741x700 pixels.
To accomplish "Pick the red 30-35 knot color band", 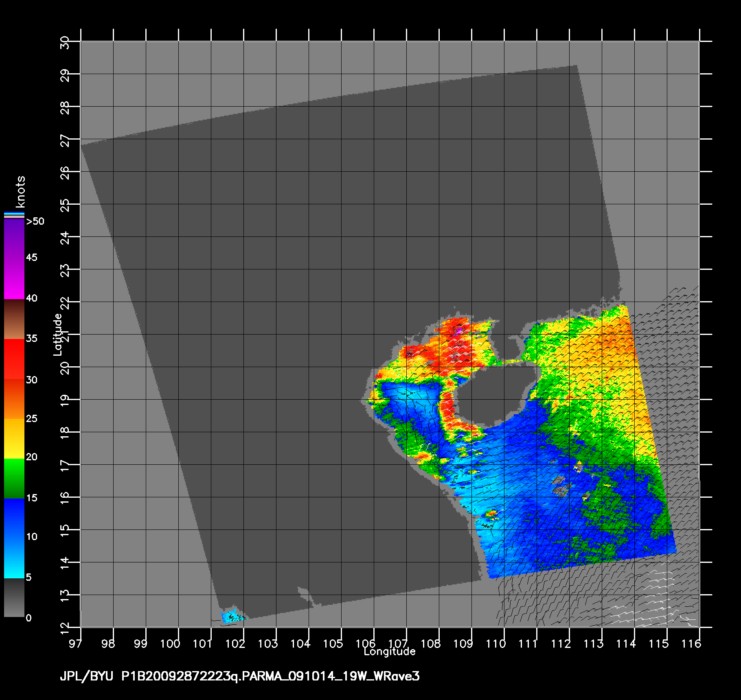I will click(x=14, y=359).
